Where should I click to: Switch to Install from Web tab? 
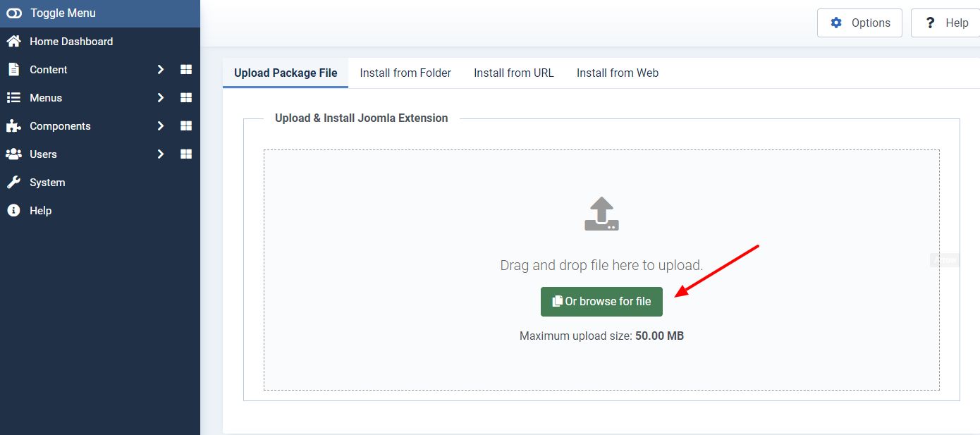pyautogui.click(x=618, y=73)
